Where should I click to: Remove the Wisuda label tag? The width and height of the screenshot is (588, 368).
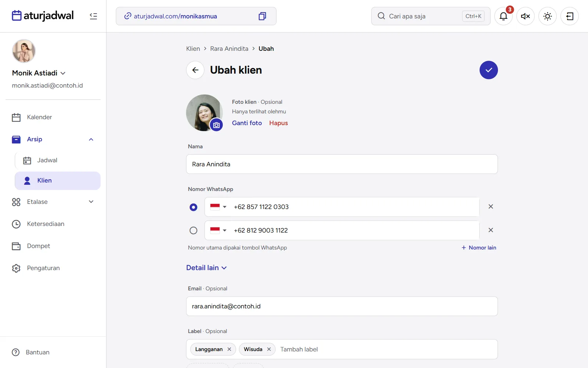pyautogui.click(x=269, y=349)
